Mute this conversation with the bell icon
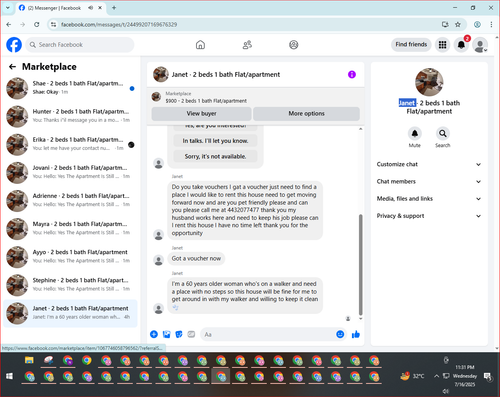The width and height of the screenshot is (500, 397). point(414,133)
